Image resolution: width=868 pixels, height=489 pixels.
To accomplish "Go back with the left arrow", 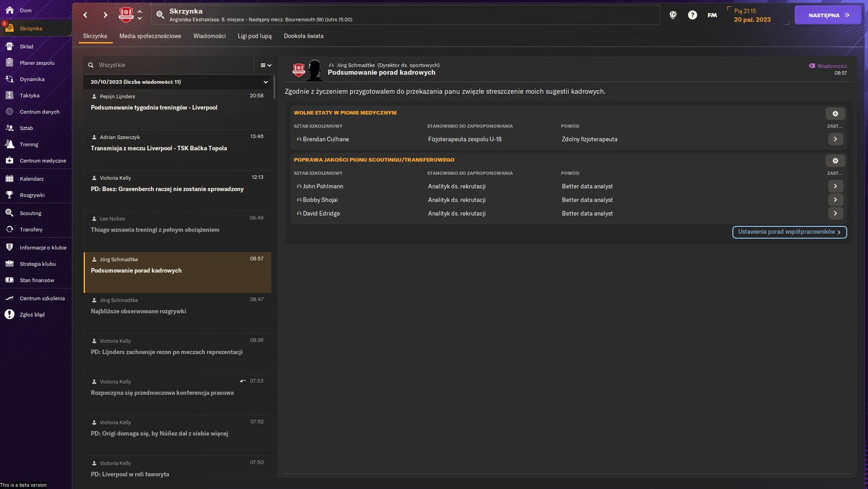I will pyautogui.click(x=85, y=15).
